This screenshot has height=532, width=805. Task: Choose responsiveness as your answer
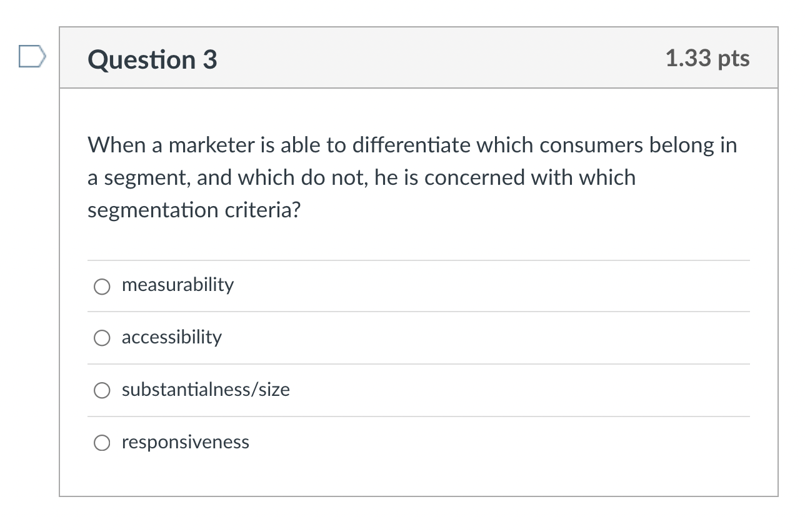pos(102,443)
